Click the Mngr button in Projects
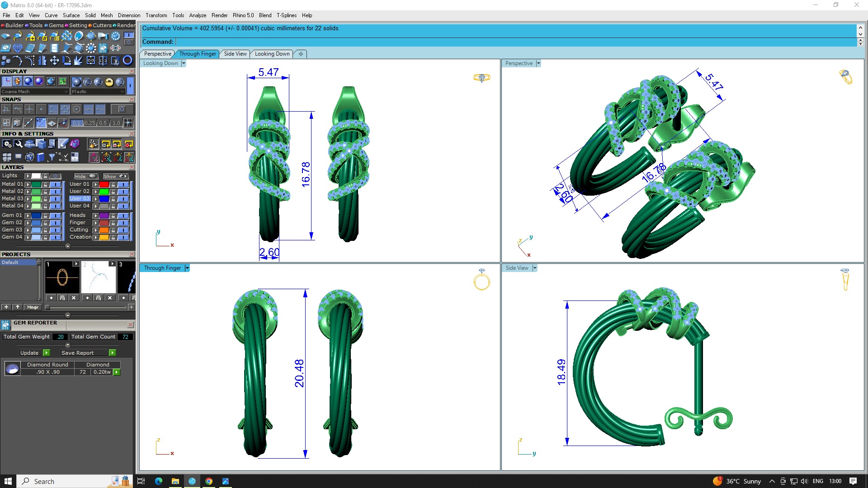The width and height of the screenshot is (868, 488). (33, 307)
